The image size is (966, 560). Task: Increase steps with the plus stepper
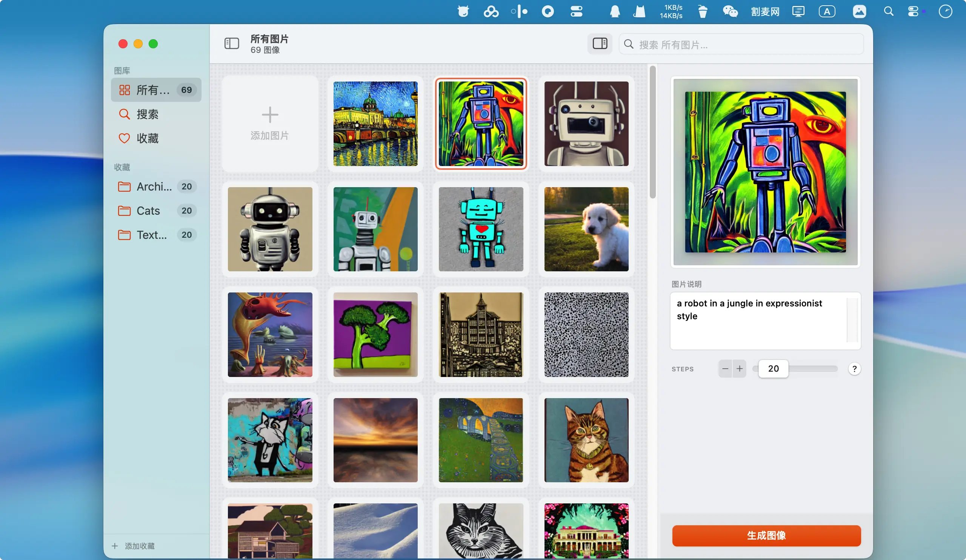pyautogui.click(x=740, y=369)
